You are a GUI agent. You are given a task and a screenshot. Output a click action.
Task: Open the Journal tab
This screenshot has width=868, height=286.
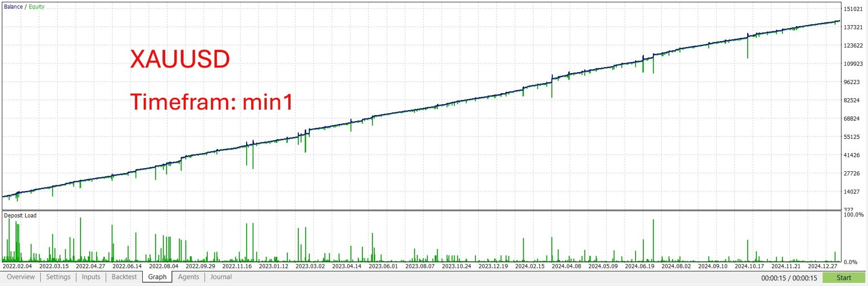[221, 277]
